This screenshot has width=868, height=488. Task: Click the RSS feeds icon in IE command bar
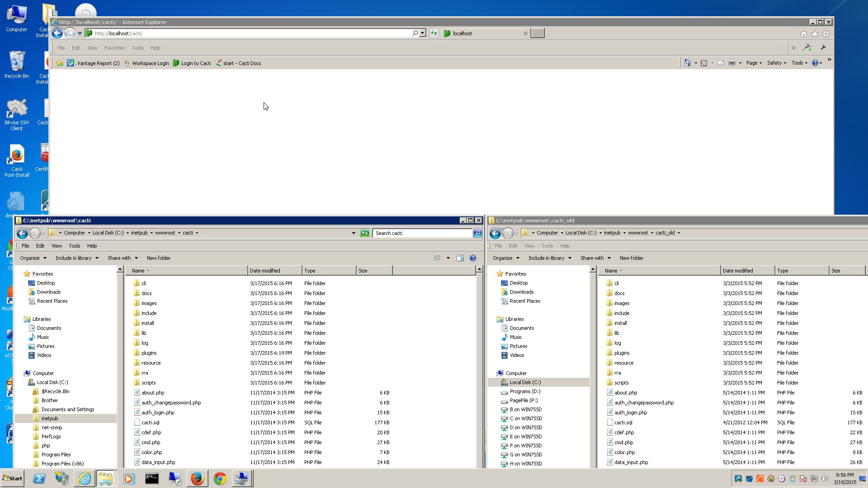tap(704, 63)
